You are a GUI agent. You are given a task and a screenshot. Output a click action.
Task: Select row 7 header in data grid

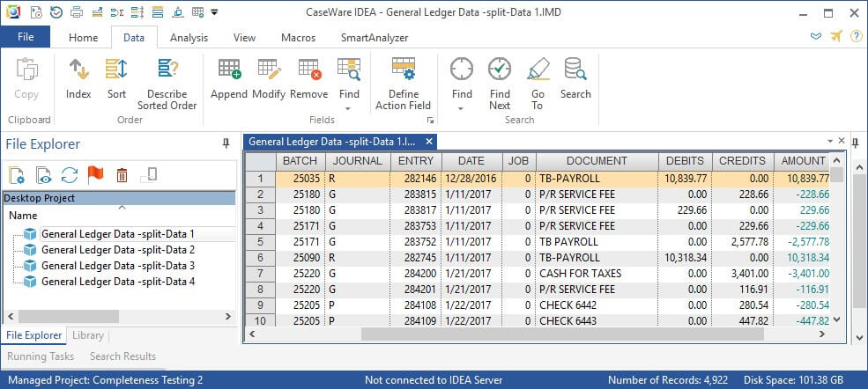[260, 274]
